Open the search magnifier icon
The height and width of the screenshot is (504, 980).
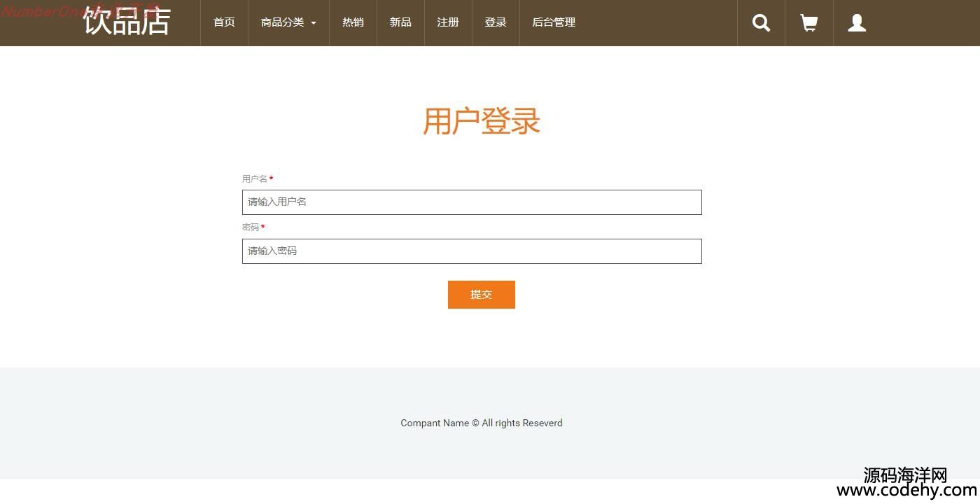[x=761, y=23]
